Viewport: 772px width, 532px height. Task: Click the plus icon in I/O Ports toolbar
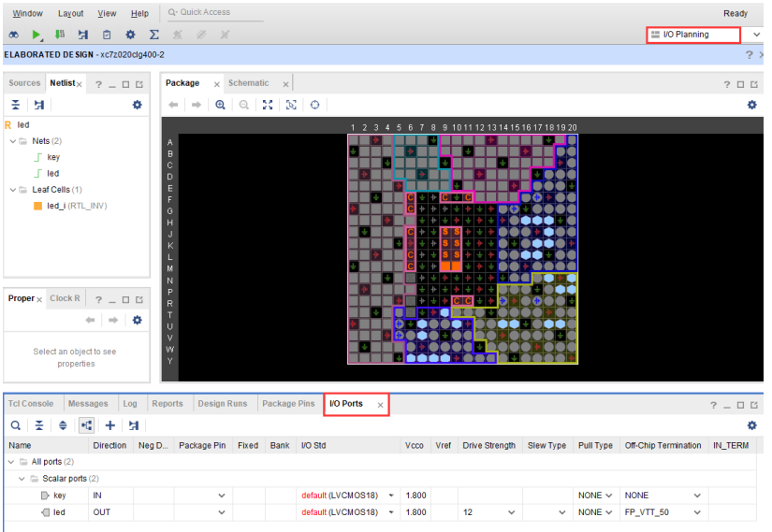[109, 425]
